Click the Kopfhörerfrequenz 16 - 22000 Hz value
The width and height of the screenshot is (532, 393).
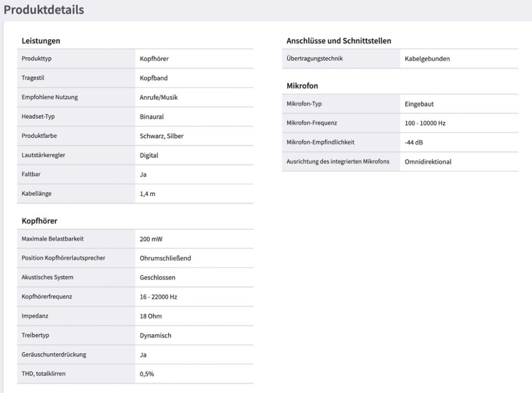pyautogui.click(x=159, y=297)
